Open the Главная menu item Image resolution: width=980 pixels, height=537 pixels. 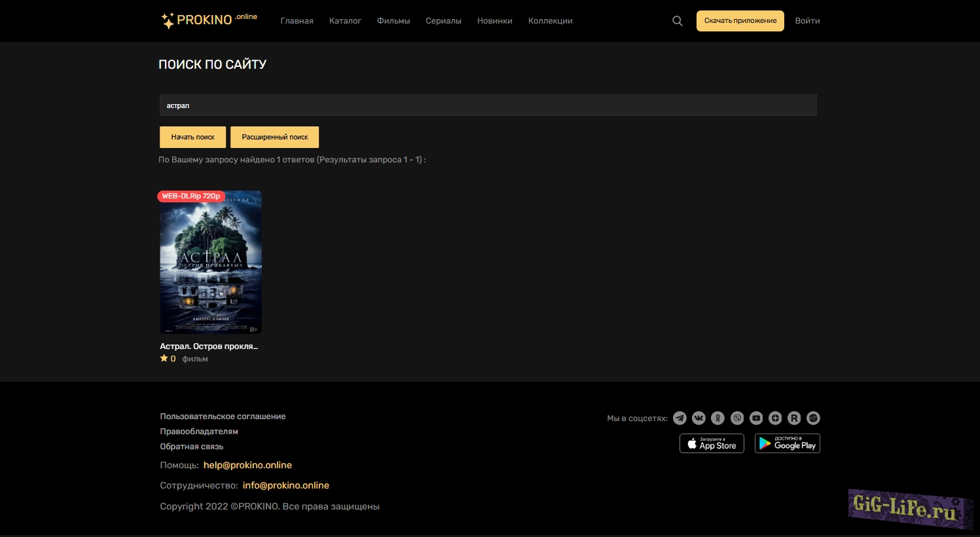[x=297, y=21]
